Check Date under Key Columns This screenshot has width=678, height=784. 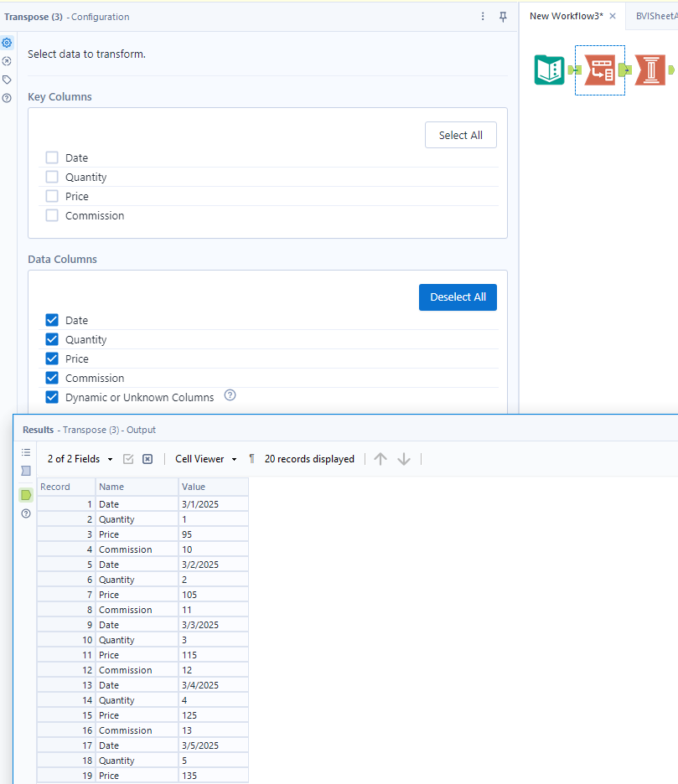[x=52, y=157]
